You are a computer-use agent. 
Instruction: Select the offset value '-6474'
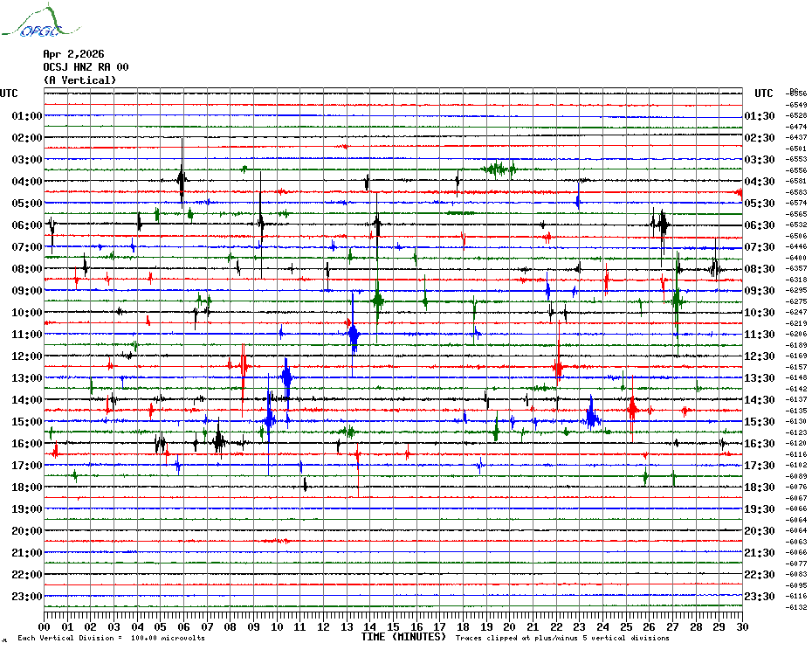796,127
